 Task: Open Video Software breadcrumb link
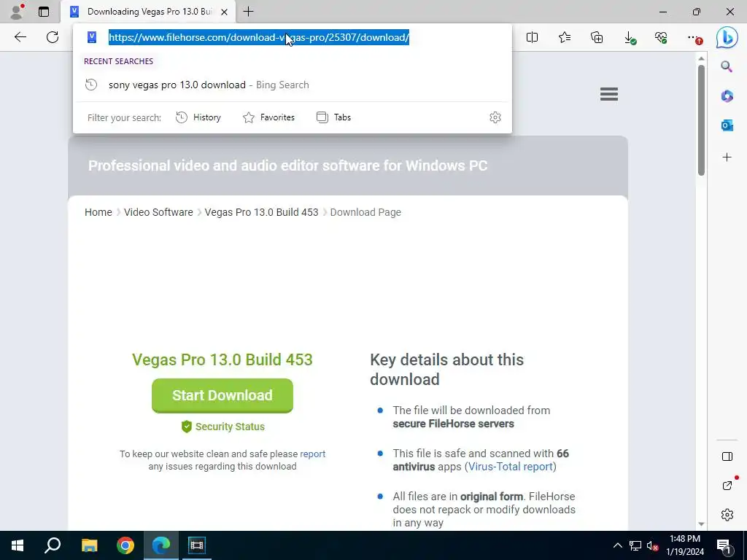158,212
